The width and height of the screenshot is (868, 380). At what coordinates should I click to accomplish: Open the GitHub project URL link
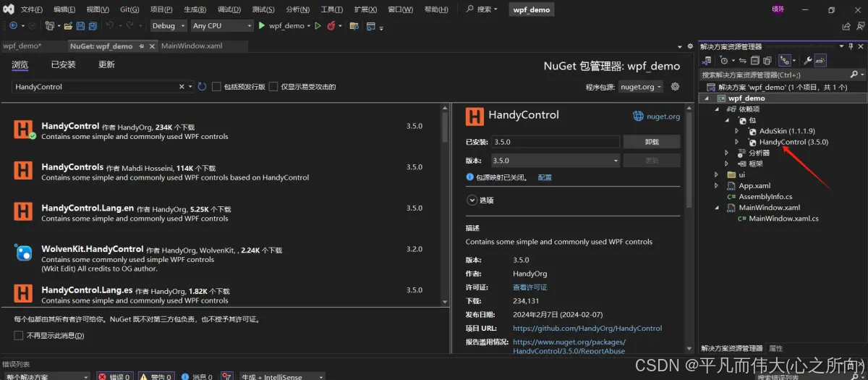587,328
